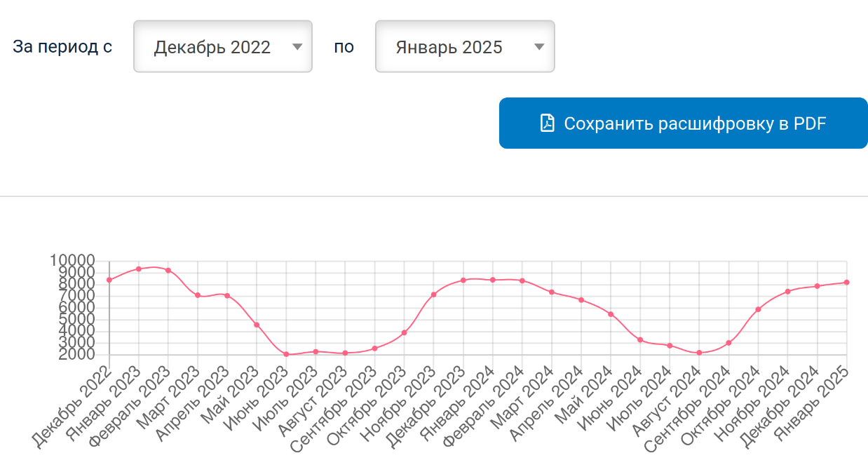
Task: Click the arrow on Декабрь 2022 selector
Action: click(297, 47)
